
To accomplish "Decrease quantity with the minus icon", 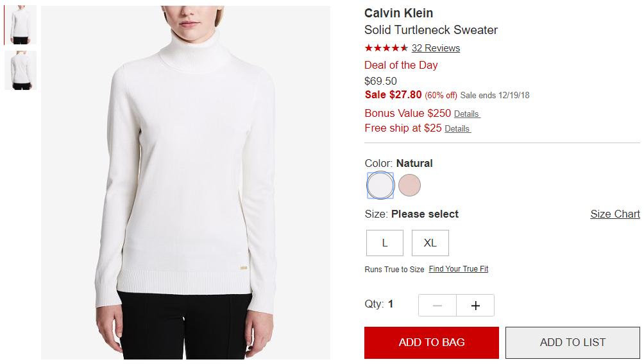I will [437, 305].
